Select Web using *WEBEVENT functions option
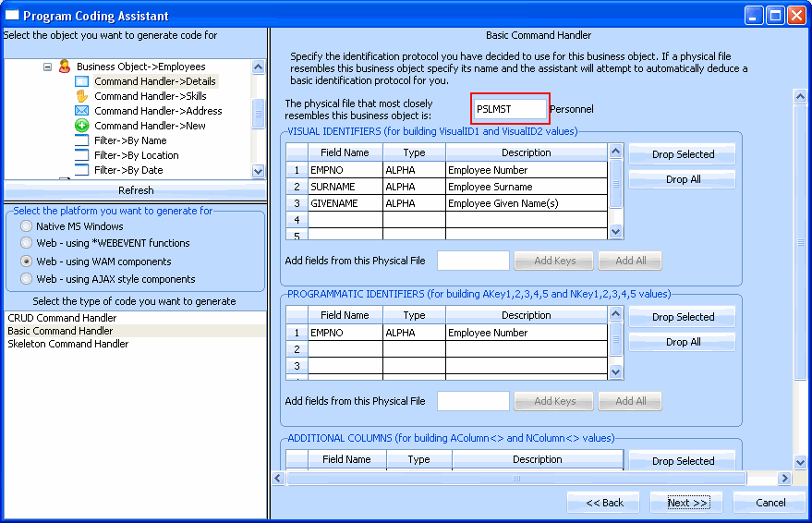812x523 pixels. pos(27,244)
